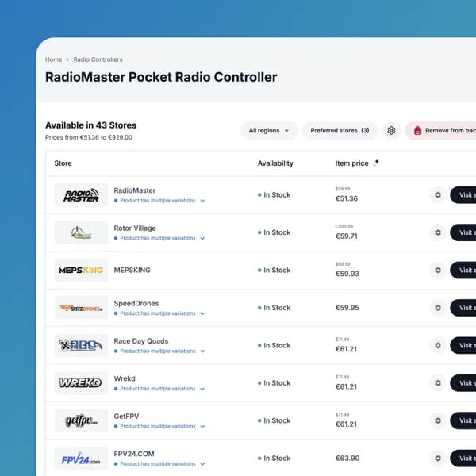This screenshot has height=476, width=476.
Task: Click the Item price column header
Action: (351, 163)
